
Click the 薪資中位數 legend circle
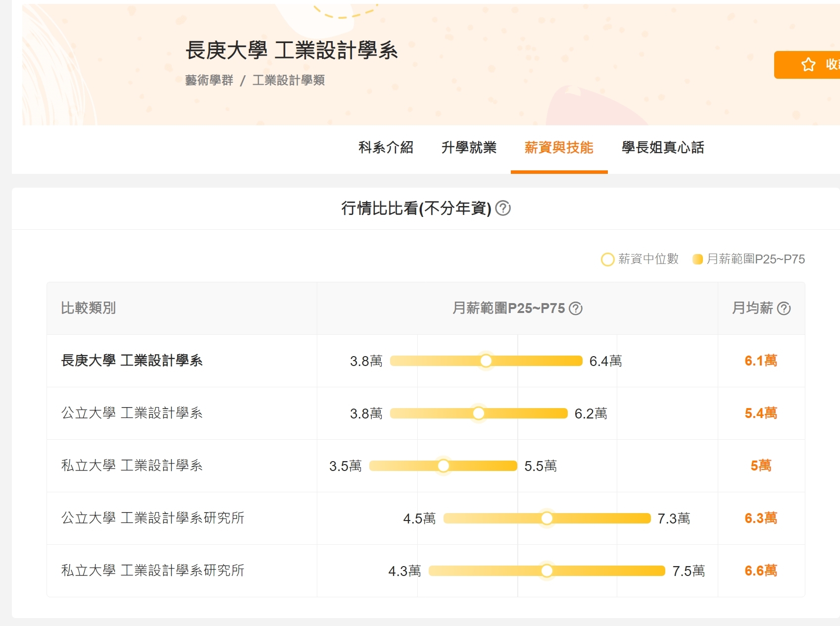point(607,260)
